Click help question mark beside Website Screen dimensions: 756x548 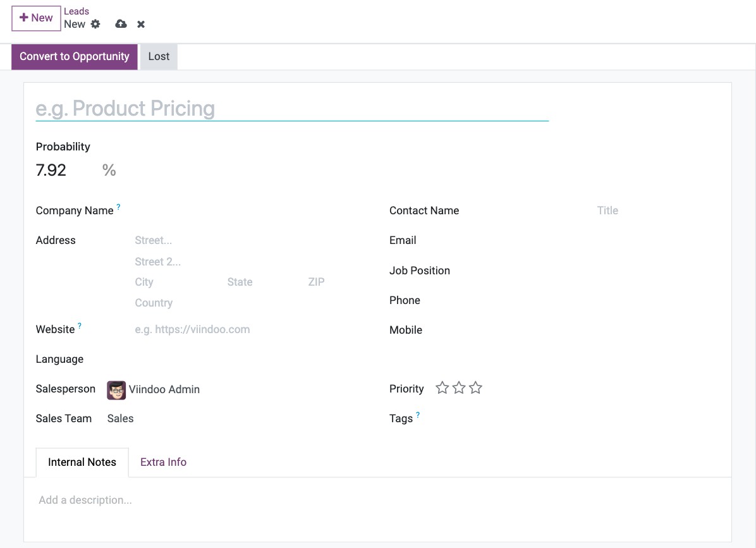tap(80, 326)
